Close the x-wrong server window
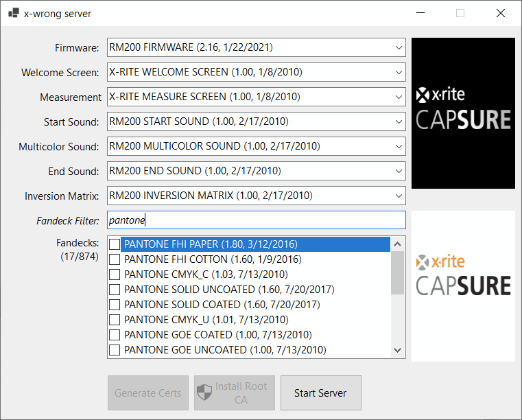This screenshot has height=420, width=522. point(500,13)
